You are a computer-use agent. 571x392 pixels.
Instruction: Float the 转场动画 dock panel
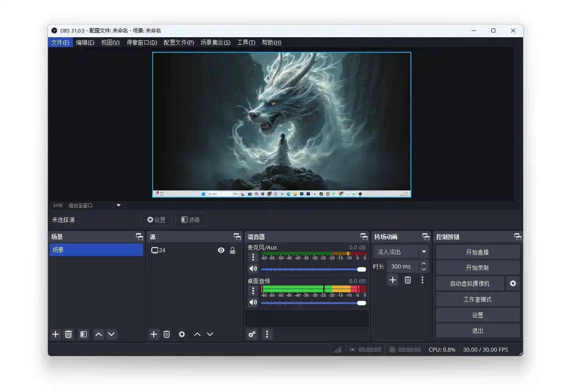click(426, 237)
